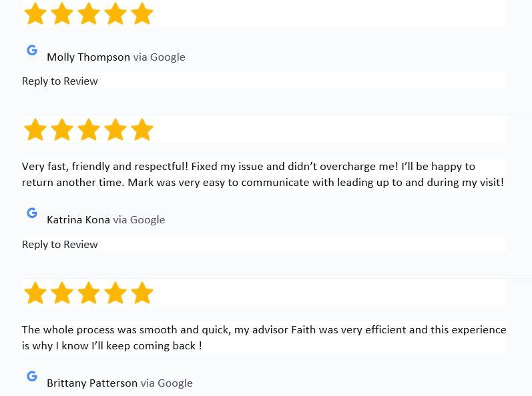Screen dimensions: 532x396
Task: Select fourth star of Katrina Kona's review
Action: [x=115, y=129]
